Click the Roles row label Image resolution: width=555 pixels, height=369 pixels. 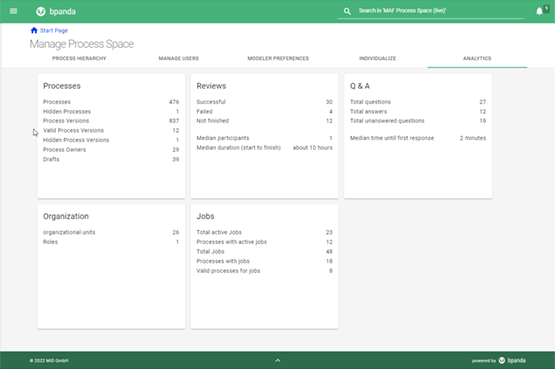[x=50, y=242]
